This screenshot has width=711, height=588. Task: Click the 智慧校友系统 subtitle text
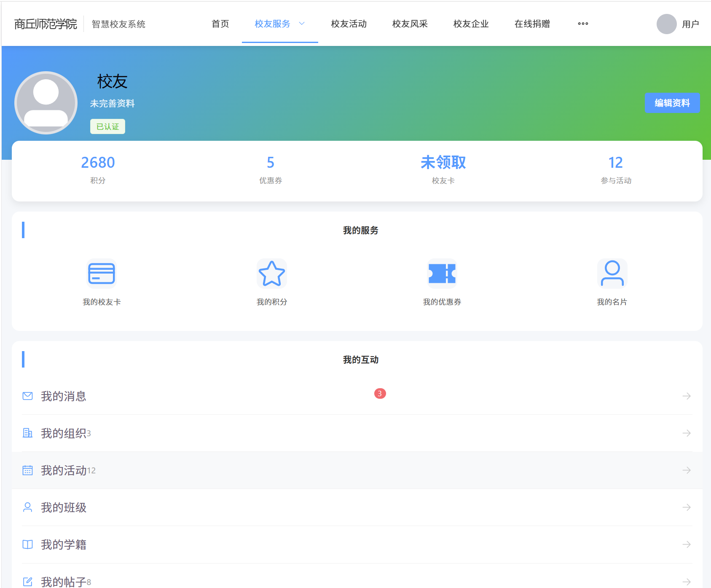(x=118, y=24)
